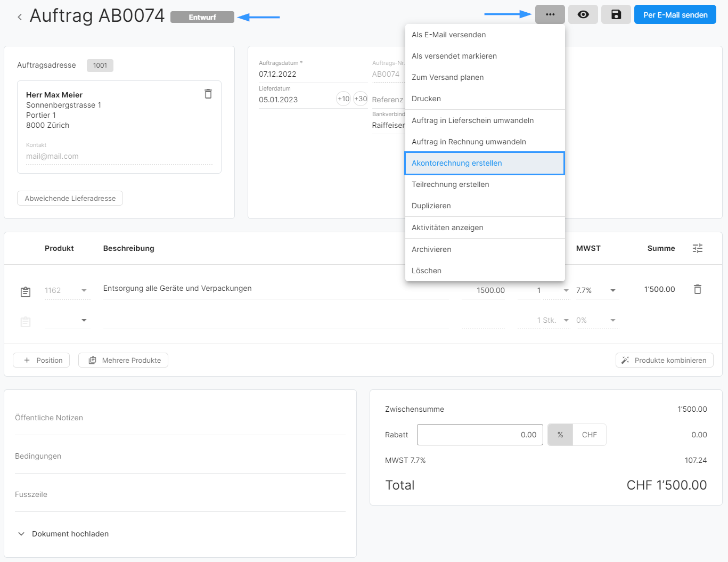728x562 pixels.
Task: Choose Duplizieren from the menu
Action: click(x=485, y=206)
